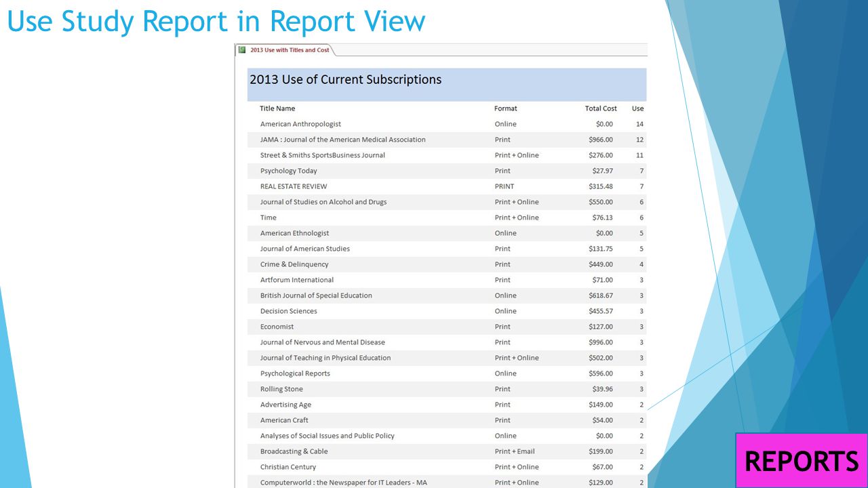Click the report icon on the tab
The height and width of the screenshot is (488, 868).
pos(242,50)
